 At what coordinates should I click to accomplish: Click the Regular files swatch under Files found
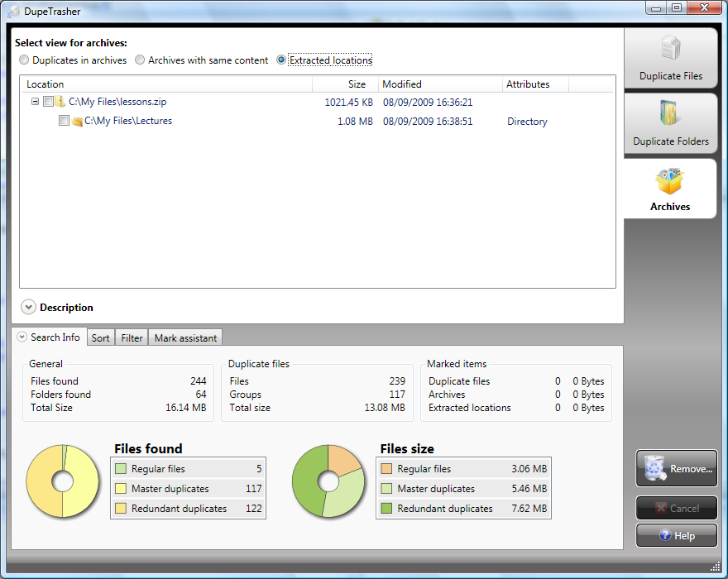tap(121, 468)
